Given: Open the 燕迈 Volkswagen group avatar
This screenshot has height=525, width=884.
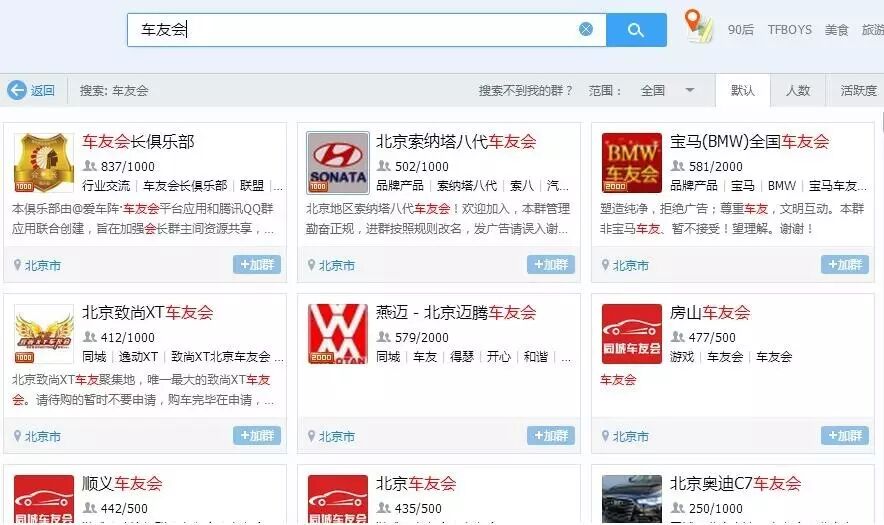Looking at the screenshot, I should [x=338, y=334].
